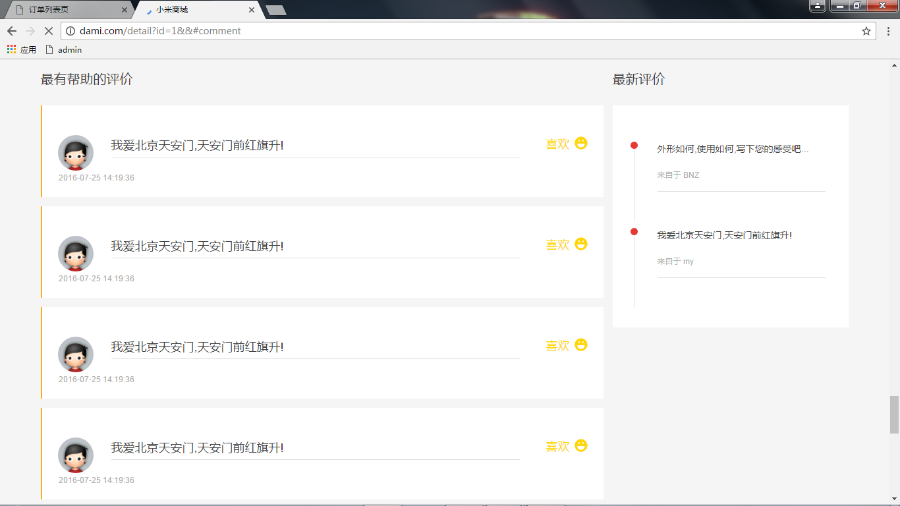Click the smiley icon on the second review

pos(581,244)
